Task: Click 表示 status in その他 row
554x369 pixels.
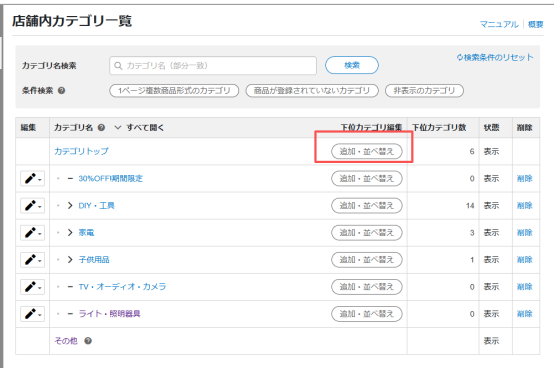Action: pyautogui.click(x=491, y=341)
